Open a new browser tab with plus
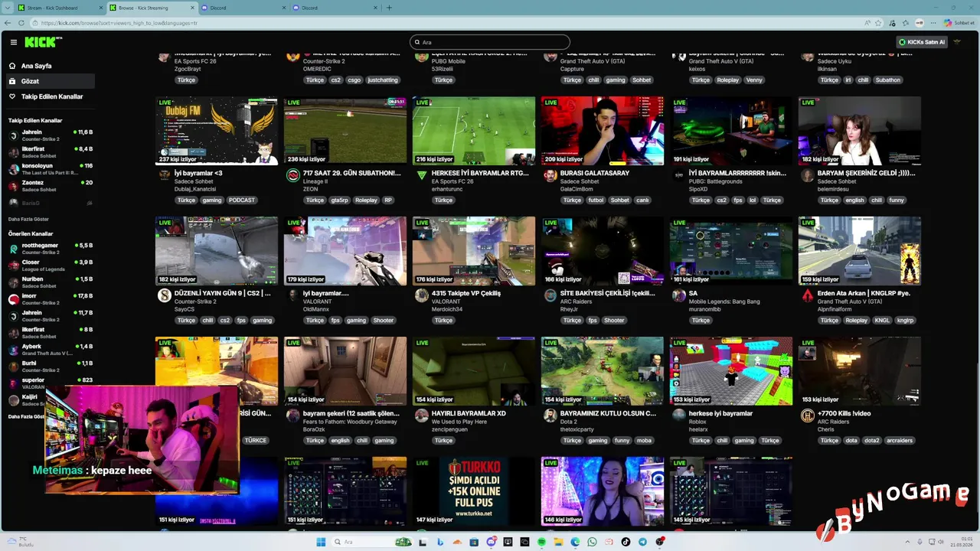980x551 pixels. (389, 8)
